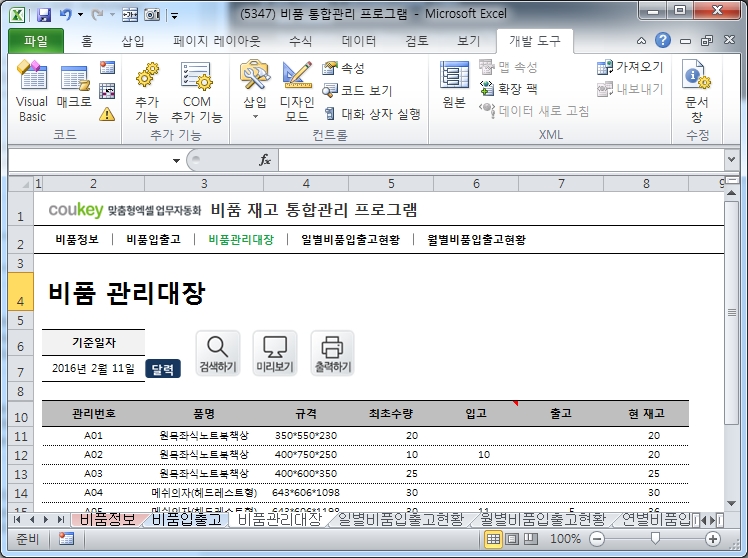Minimize the ribbon with the caret icon

642,41
